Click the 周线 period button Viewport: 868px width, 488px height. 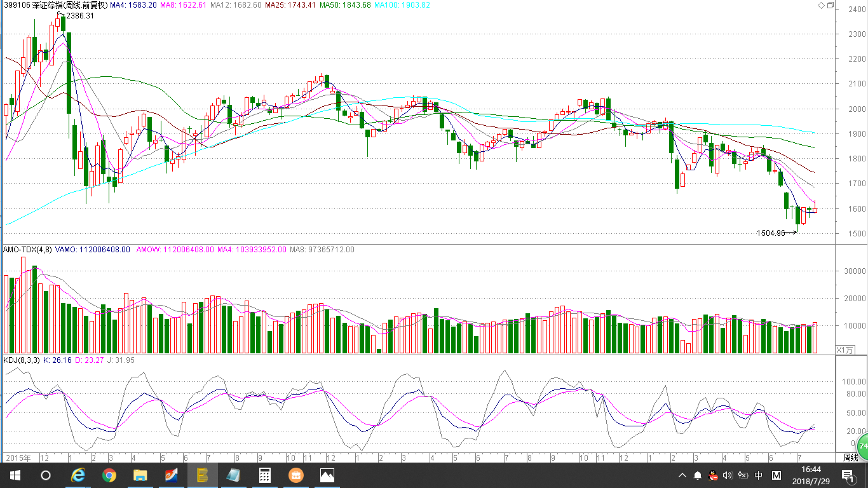(851, 457)
